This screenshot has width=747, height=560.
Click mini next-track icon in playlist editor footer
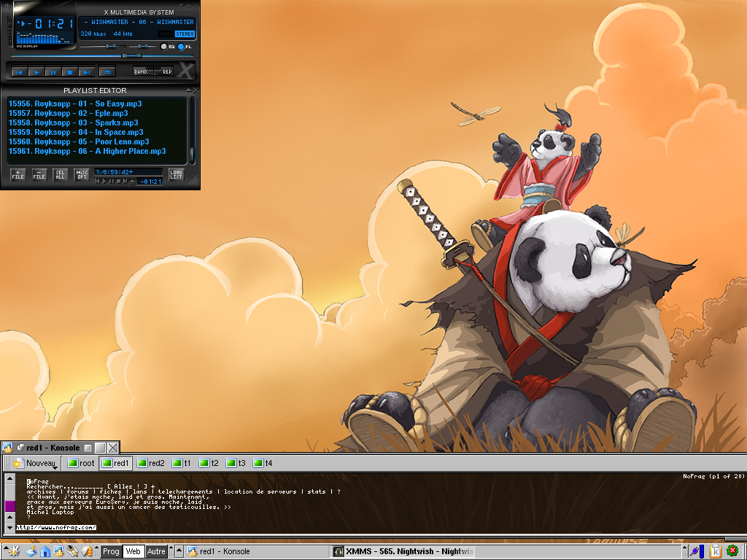125,182
